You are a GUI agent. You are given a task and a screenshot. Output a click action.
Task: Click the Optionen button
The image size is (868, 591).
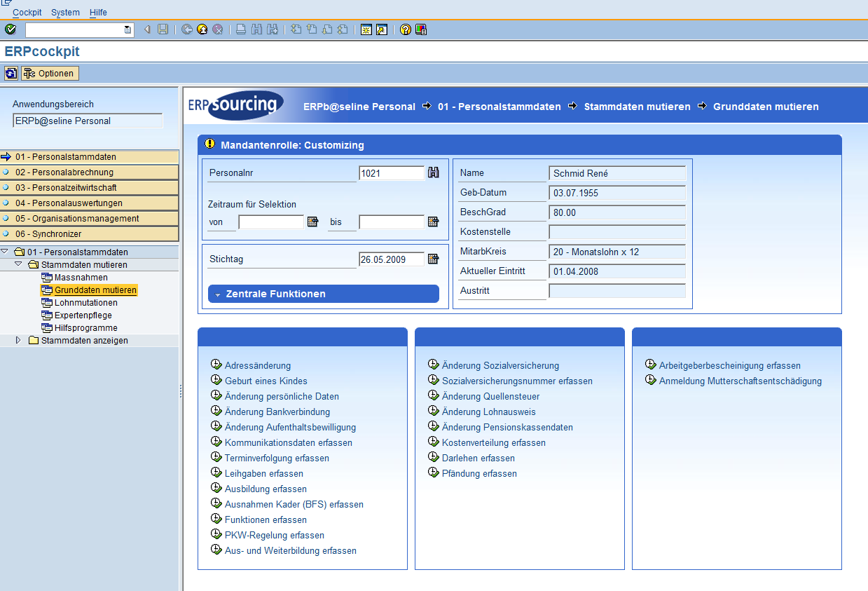click(x=50, y=74)
